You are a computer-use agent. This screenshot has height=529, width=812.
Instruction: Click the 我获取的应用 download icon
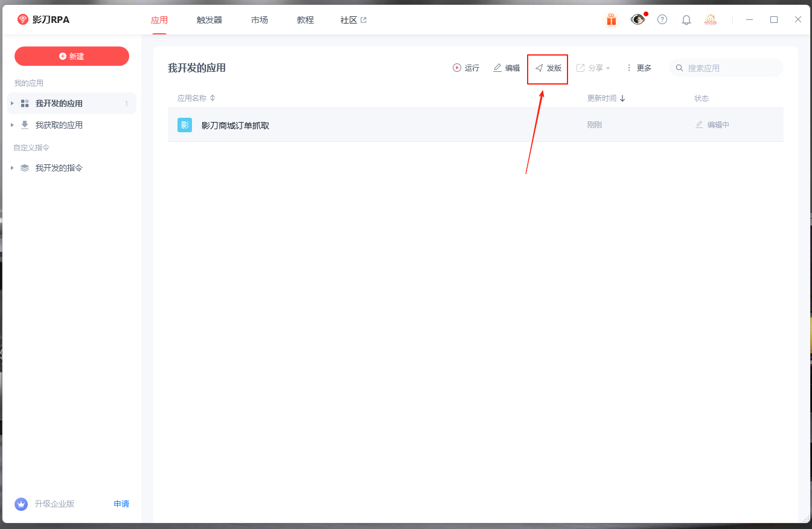(25, 125)
